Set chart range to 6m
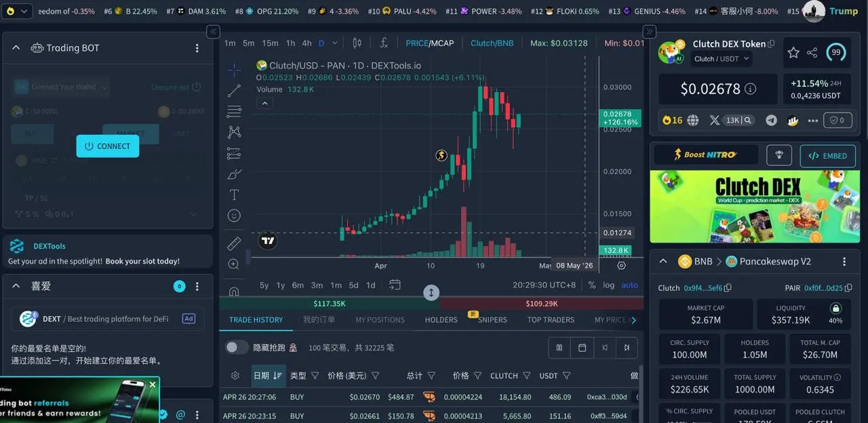 click(x=298, y=285)
